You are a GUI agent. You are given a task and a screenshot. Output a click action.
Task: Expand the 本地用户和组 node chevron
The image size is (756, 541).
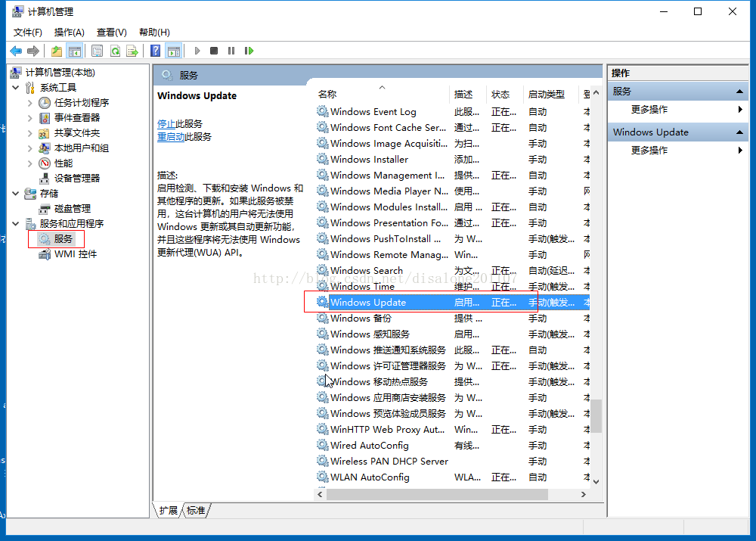30,148
